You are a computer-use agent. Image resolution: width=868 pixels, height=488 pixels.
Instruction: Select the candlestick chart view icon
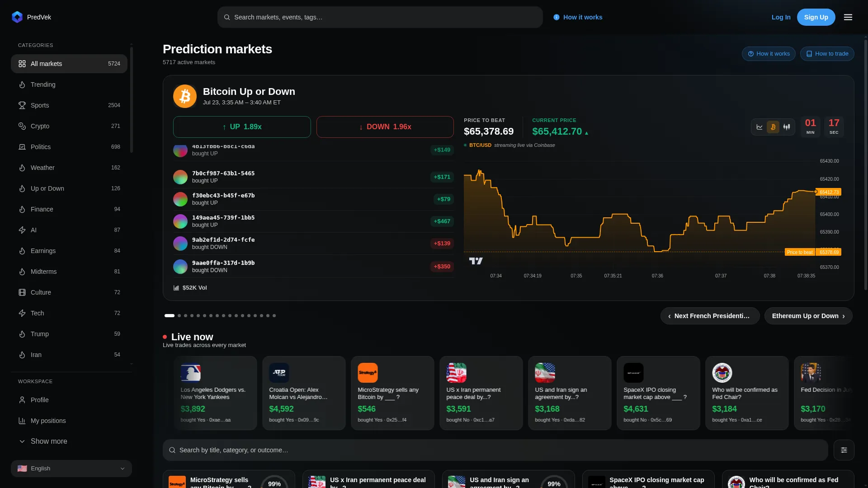pyautogui.click(x=787, y=127)
